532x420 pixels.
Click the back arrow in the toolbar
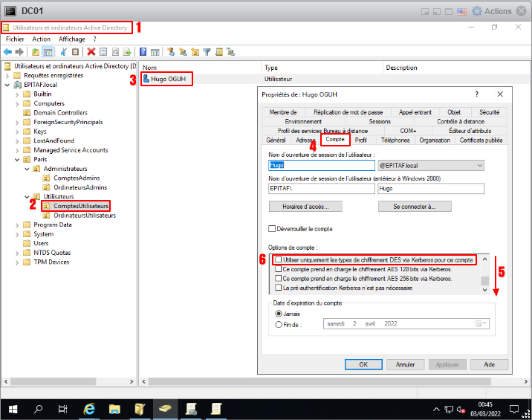coord(7,52)
